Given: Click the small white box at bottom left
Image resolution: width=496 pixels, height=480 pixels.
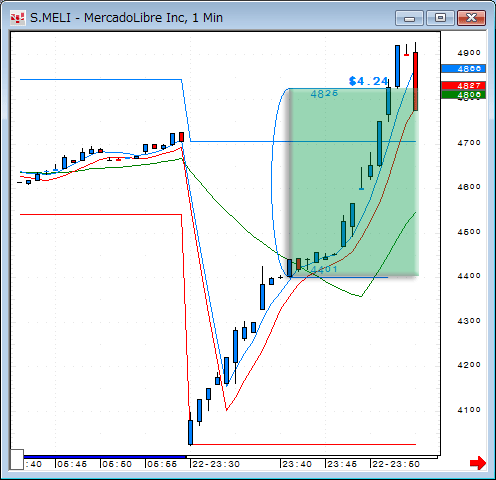Looking at the screenshot, I should coord(17,459).
